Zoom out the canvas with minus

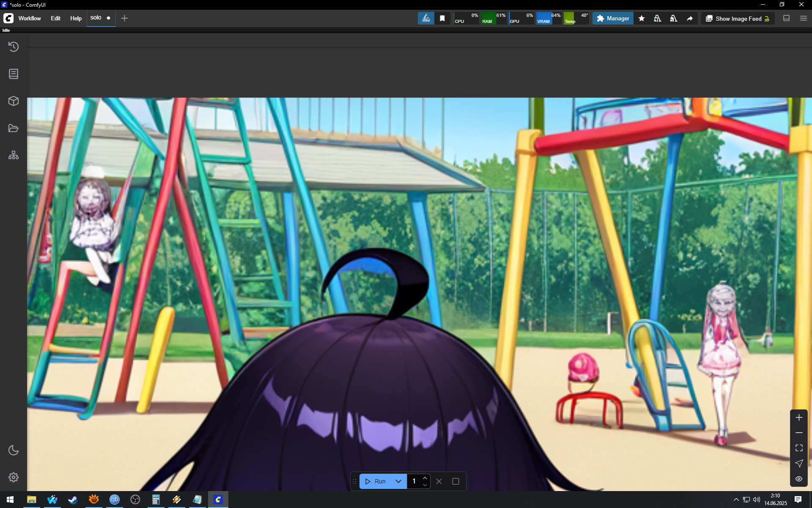799,433
